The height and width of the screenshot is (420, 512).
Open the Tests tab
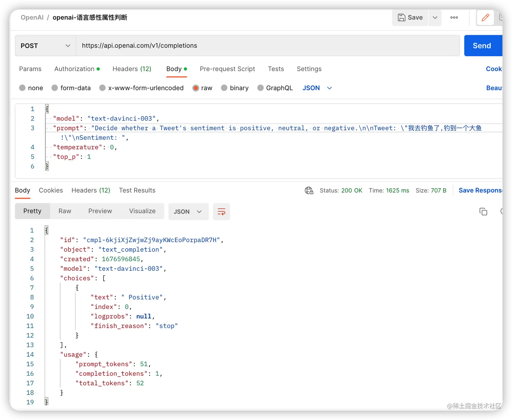pyautogui.click(x=276, y=69)
